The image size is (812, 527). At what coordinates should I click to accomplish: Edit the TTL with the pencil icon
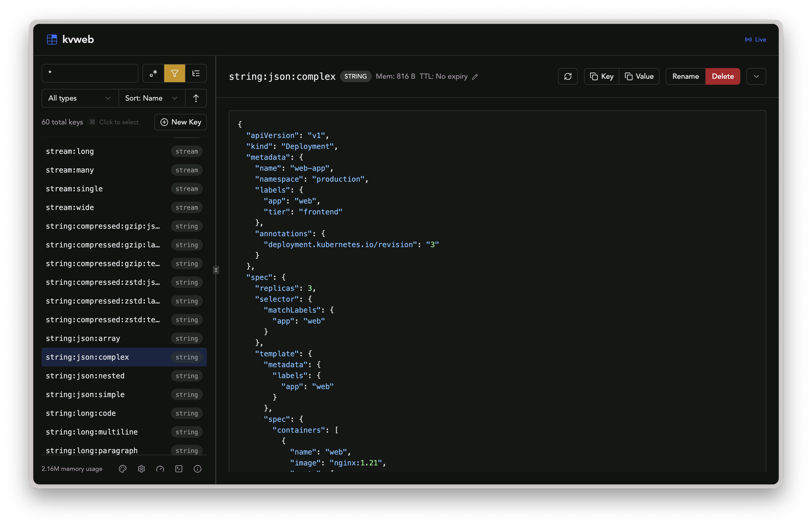[475, 77]
